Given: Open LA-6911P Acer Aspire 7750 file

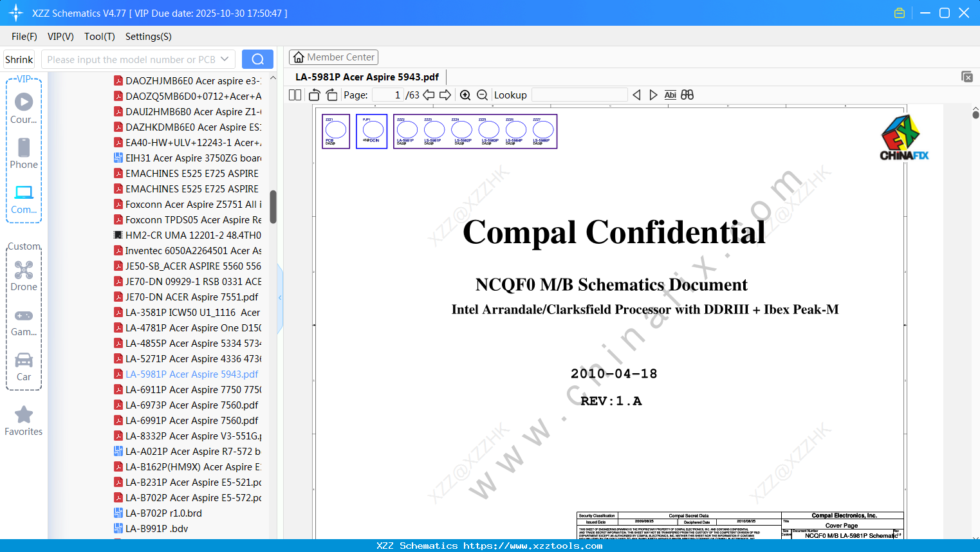Looking at the screenshot, I should 187,390.
